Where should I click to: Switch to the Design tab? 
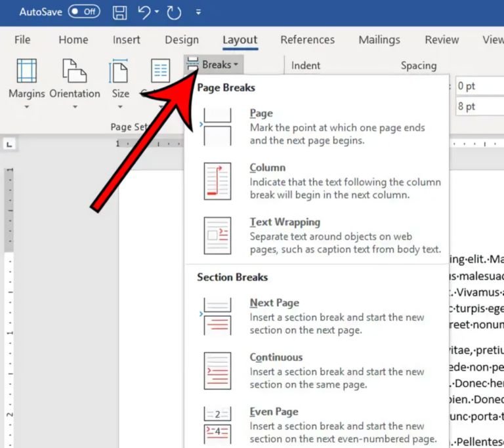[182, 40]
